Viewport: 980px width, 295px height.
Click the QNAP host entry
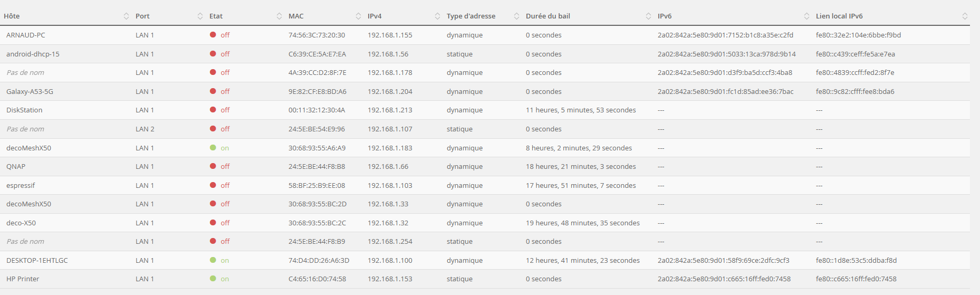pos(16,166)
